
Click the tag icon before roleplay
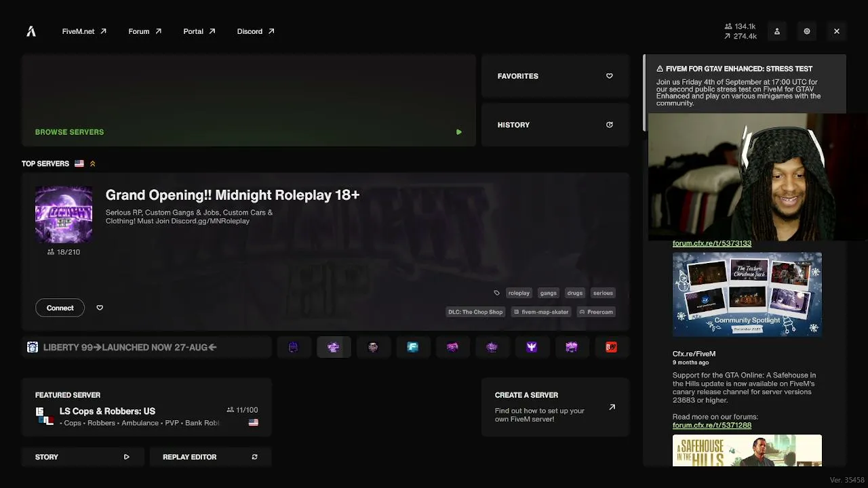[x=496, y=293]
